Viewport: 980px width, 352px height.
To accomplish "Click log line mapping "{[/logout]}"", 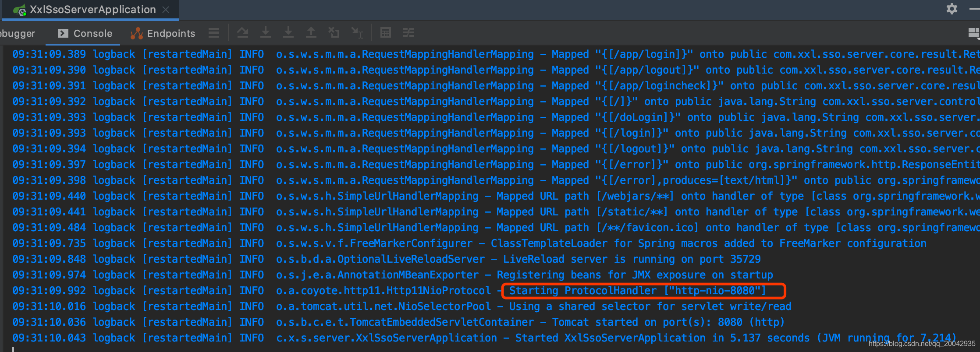I will (x=495, y=149).
